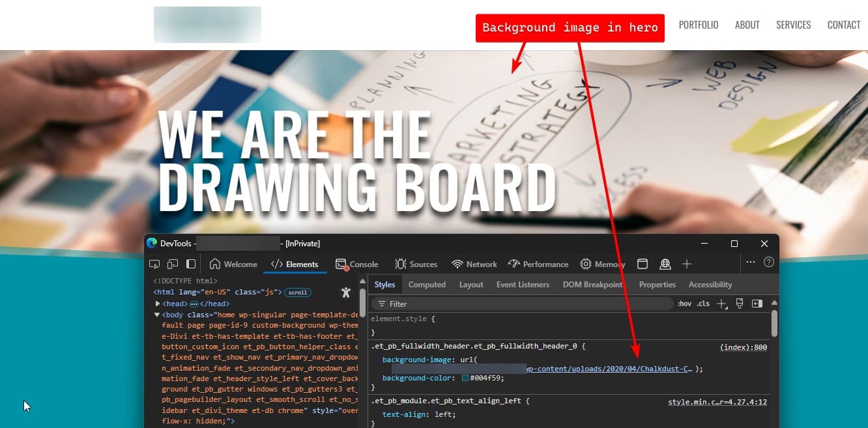Image resolution: width=868 pixels, height=428 pixels.
Task: Select the .et_pb_fullwidth_header selector text
Action: [x=473, y=347]
